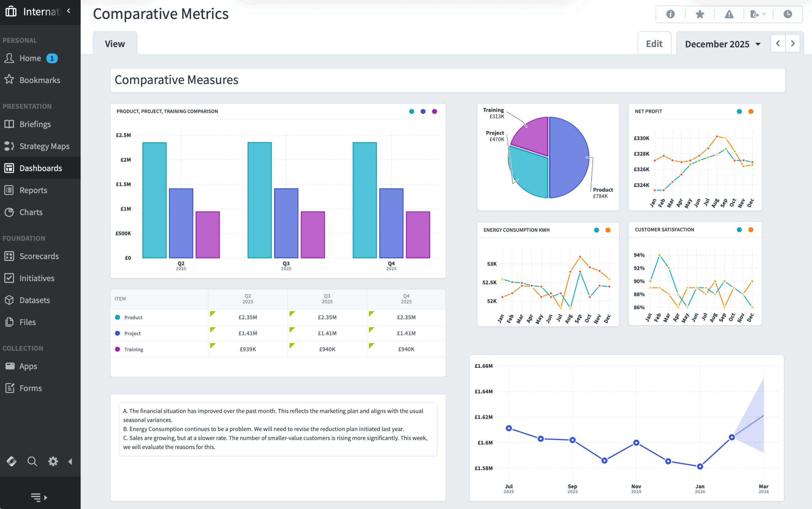812x509 pixels.
Task: Collapse the organization name chevron
Action: click(x=69, y=11)
